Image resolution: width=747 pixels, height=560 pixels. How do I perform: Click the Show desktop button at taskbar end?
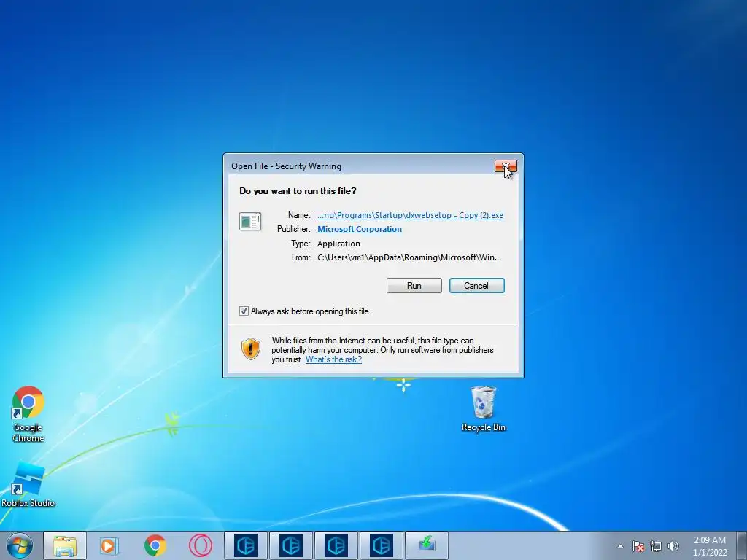(742, 545)
